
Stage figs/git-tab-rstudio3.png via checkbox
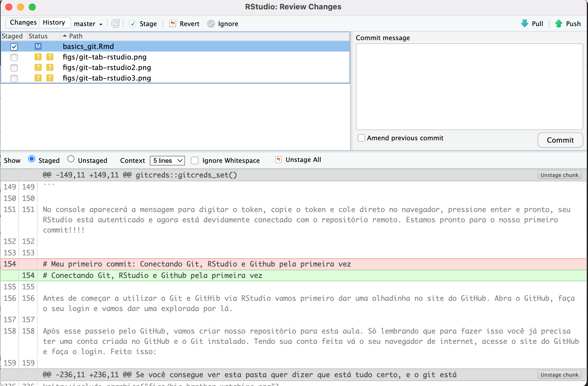click(x=14, y=78)
